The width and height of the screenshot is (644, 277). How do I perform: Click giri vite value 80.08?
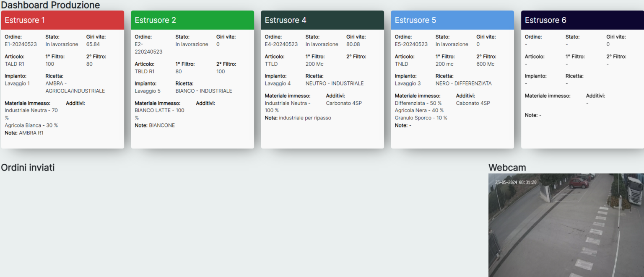353,44
